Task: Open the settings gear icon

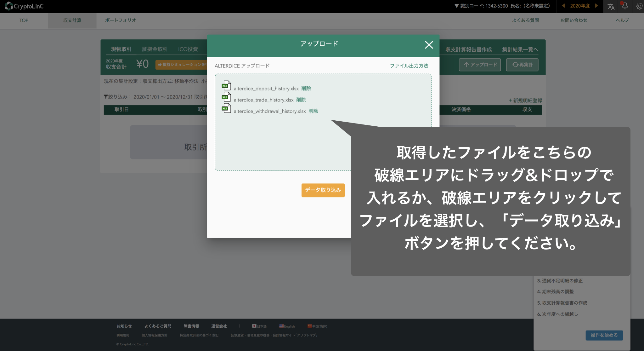Action: click(639, 6)
